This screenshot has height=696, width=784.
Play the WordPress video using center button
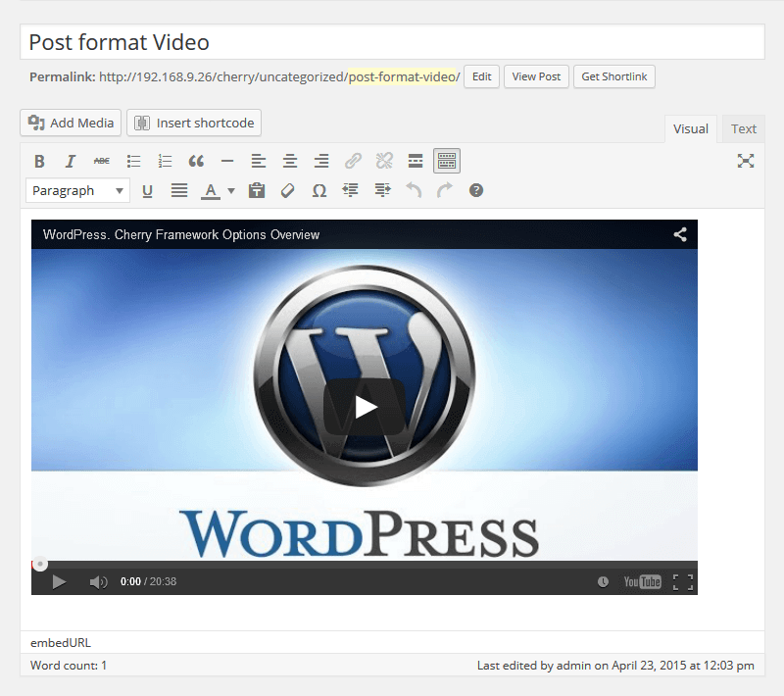tap(365, 407)
